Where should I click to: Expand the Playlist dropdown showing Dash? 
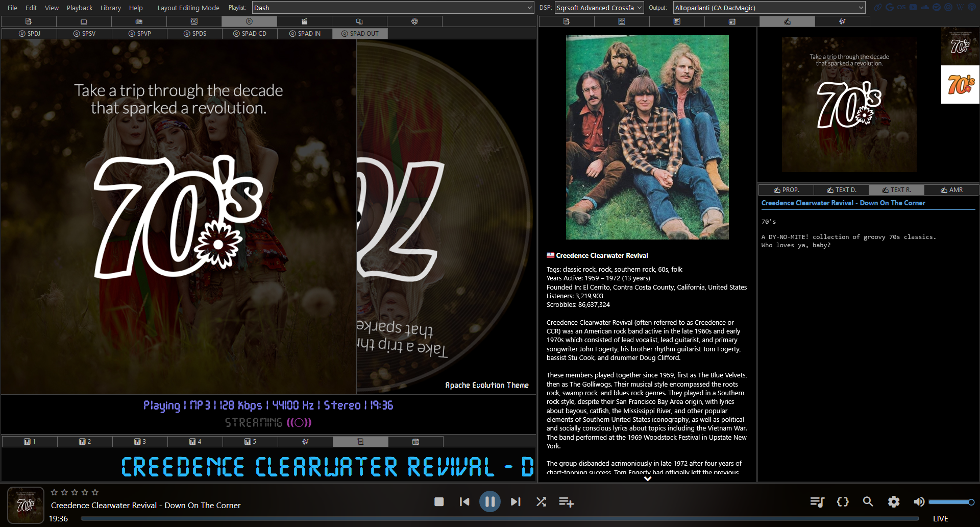coord(393,8)
